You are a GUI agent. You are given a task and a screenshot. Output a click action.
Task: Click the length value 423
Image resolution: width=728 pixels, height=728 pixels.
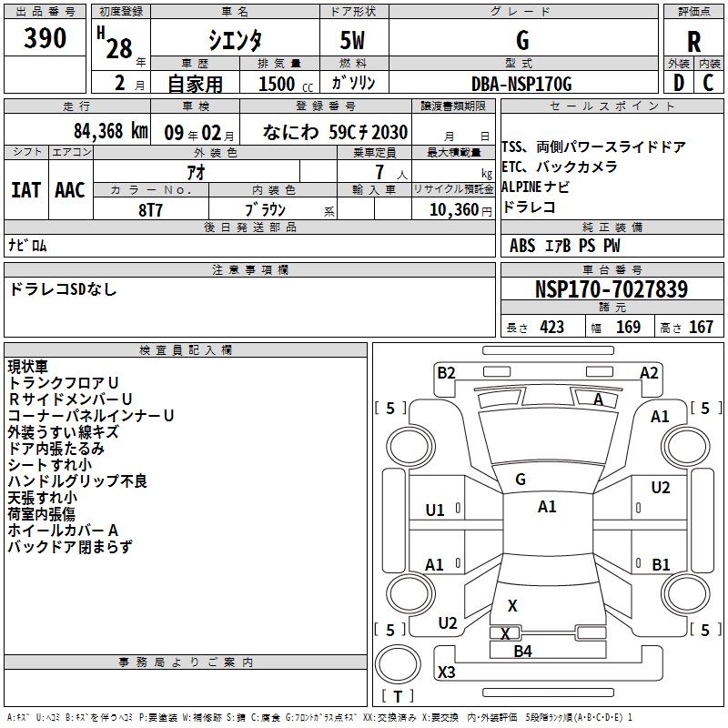pos(552,328)
